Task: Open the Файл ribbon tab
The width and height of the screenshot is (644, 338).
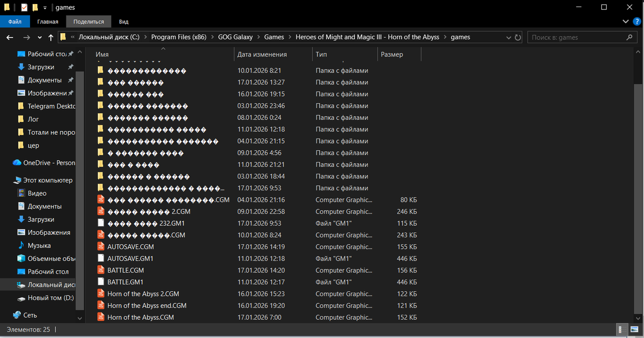Action: [x=15, y=22]
